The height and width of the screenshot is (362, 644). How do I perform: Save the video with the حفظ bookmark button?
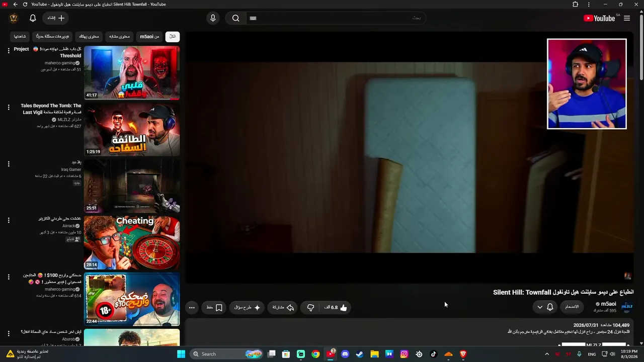214,308
